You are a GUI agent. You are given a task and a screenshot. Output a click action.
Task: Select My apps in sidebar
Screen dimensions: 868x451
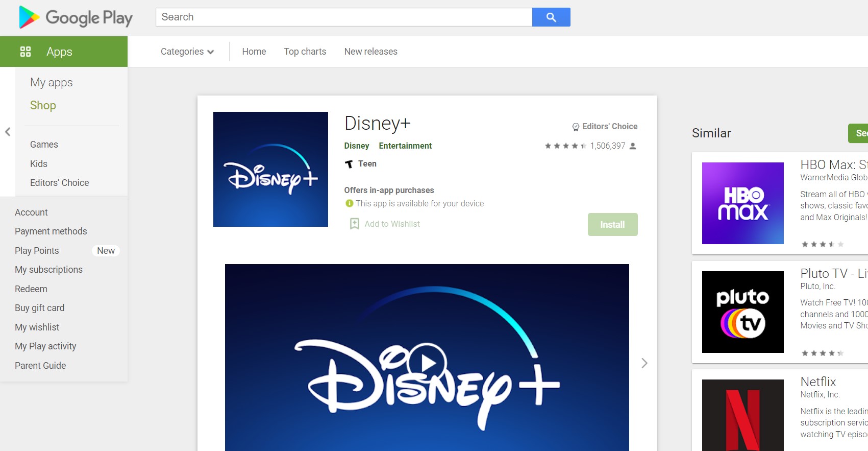point(52,83)
